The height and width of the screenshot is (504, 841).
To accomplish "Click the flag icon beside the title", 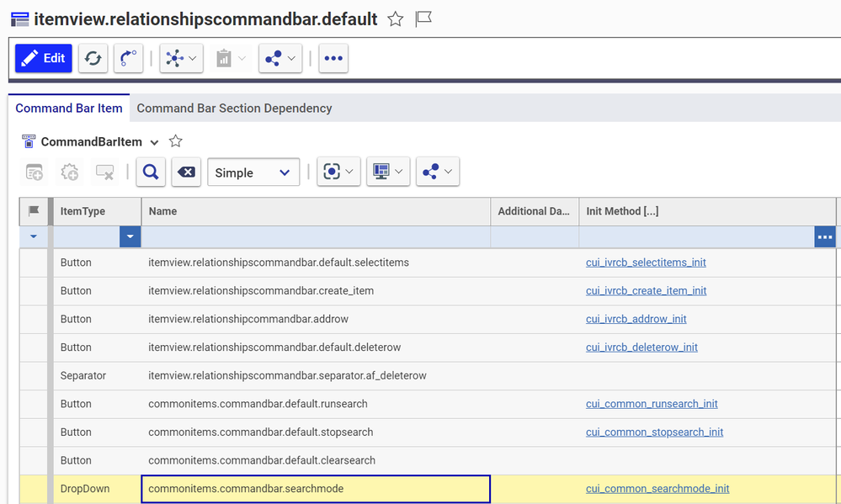I will (423, 19).
